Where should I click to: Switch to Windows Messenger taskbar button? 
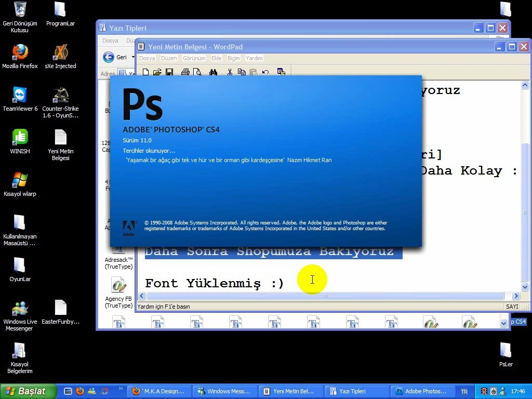225,391
